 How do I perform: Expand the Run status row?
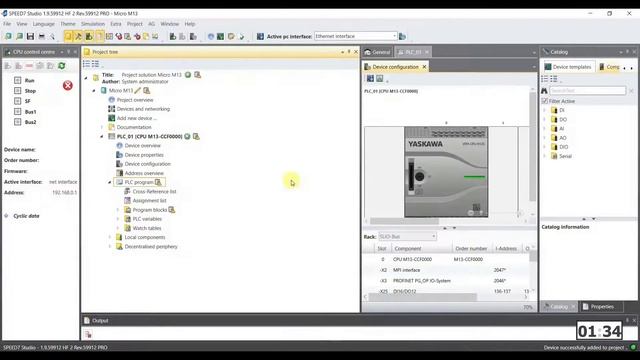click(18, 80)
